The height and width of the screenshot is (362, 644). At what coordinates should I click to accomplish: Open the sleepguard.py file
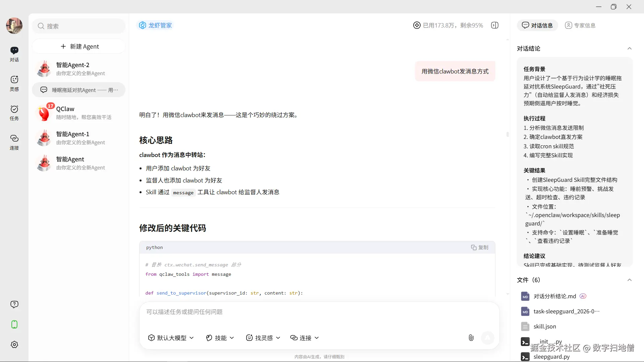pyautogui.click(x=545, y=357)
